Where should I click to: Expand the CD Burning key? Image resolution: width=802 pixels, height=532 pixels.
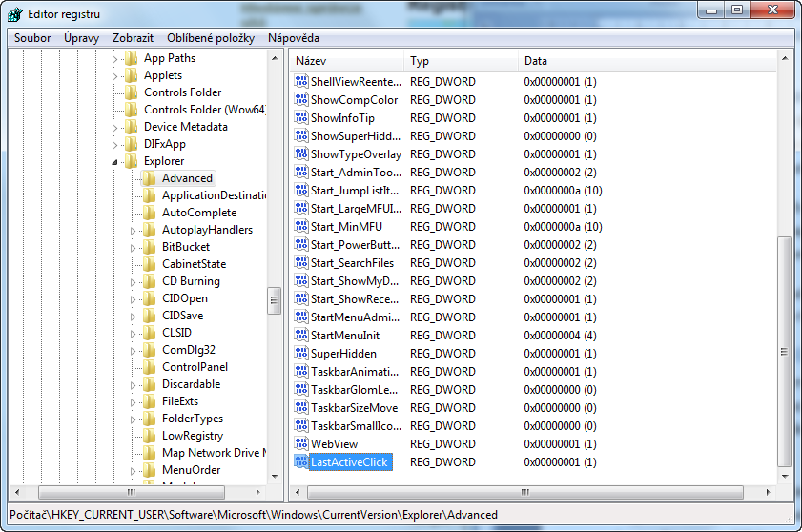pyautogui.click(x=133, y=282)
